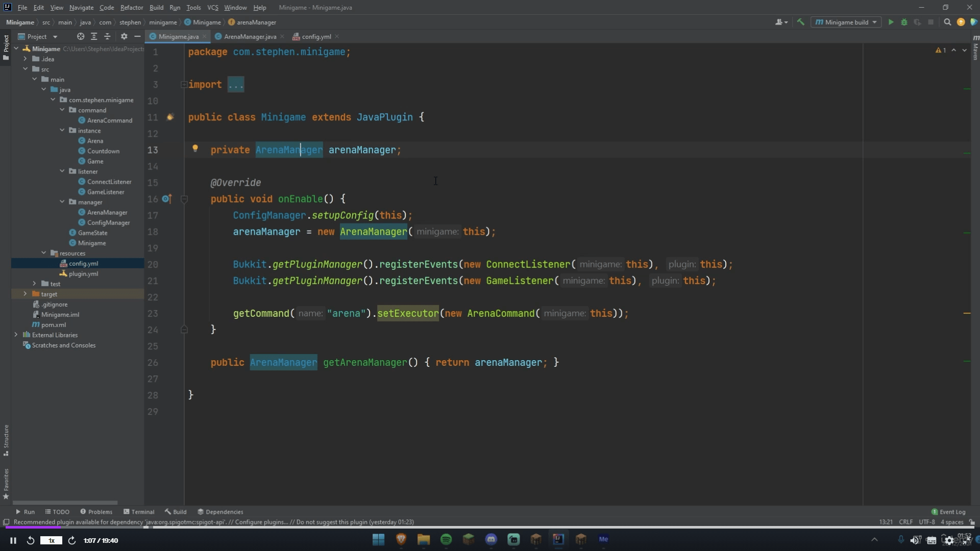980x551 pixels.
Task: Open Project panel settings gear
Action: point(124,36)
